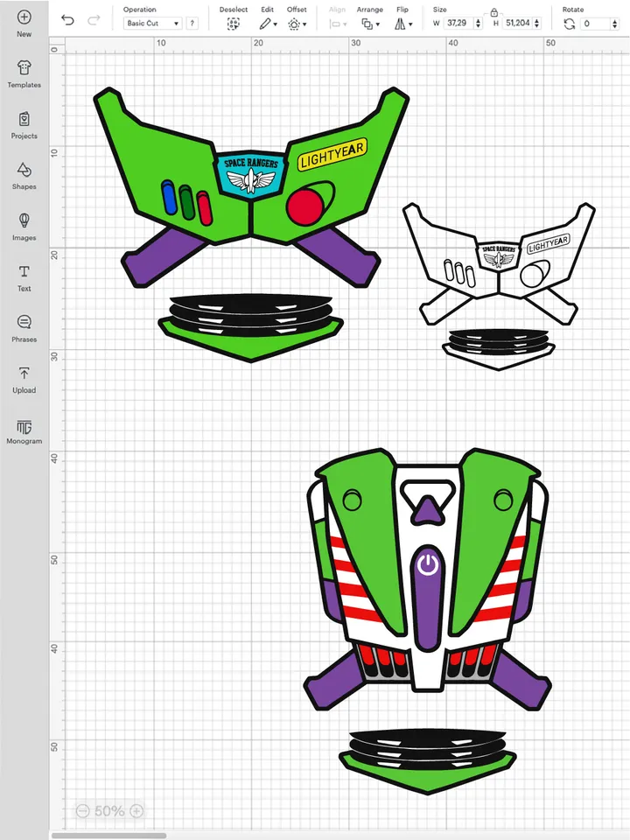Open the Monogram tool
This screenshot has height=840, width=630.
(x=24, y=431)
